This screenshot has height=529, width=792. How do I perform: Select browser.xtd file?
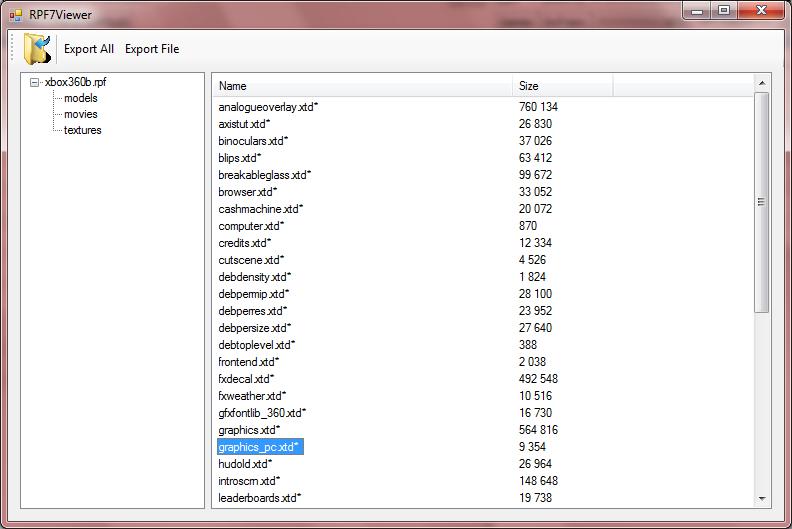coord(248,192)
